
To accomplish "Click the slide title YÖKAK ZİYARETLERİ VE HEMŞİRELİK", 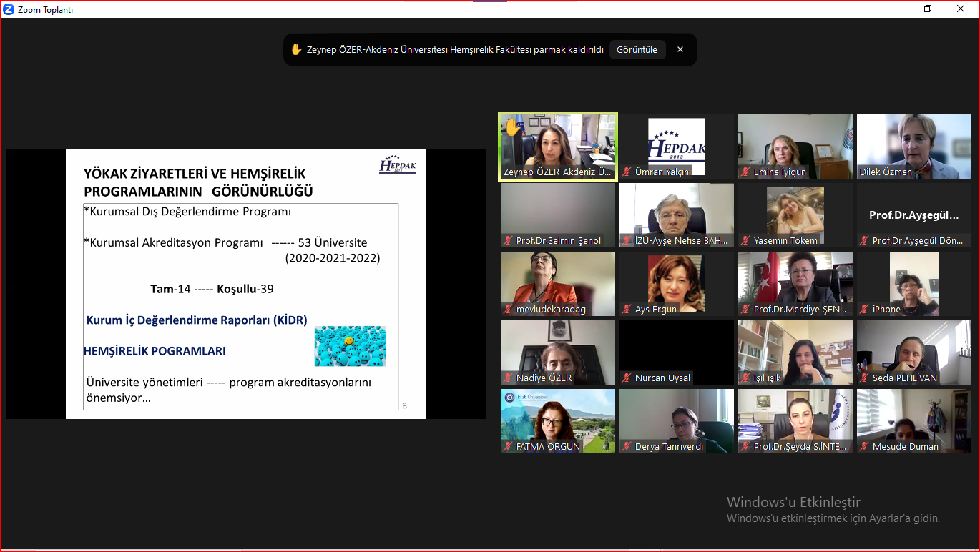I will [x=195, y=173].
